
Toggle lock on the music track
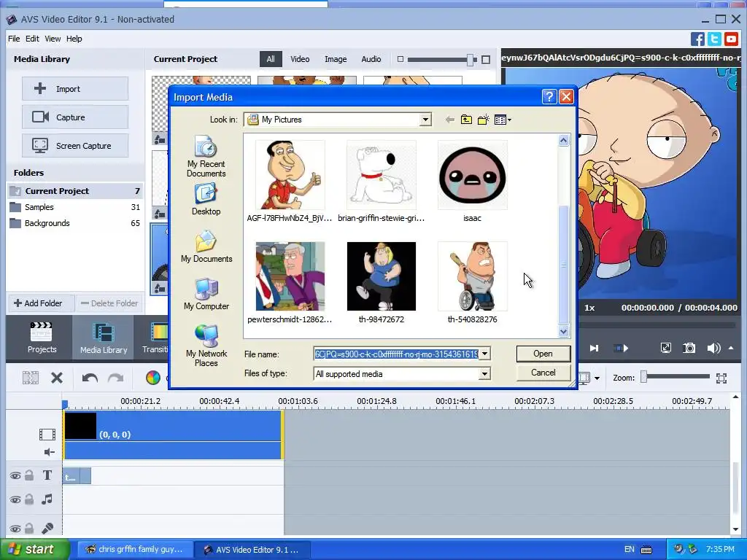(29, 499)
